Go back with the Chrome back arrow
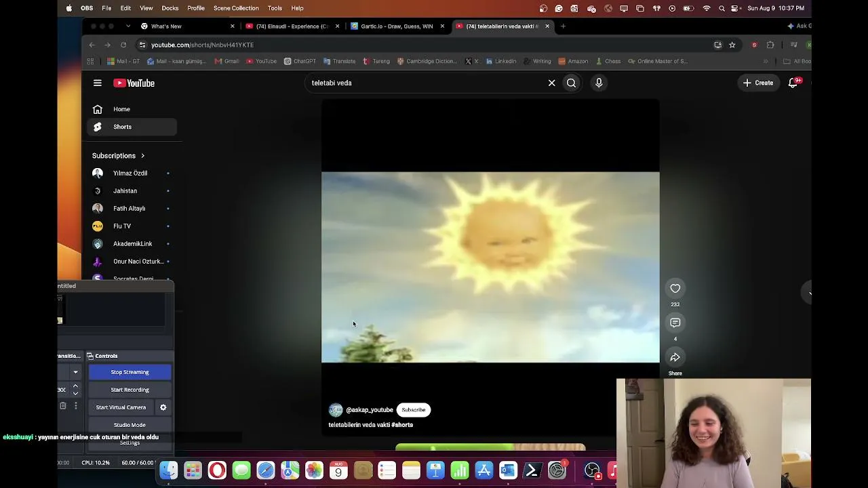 click(92, 45)
